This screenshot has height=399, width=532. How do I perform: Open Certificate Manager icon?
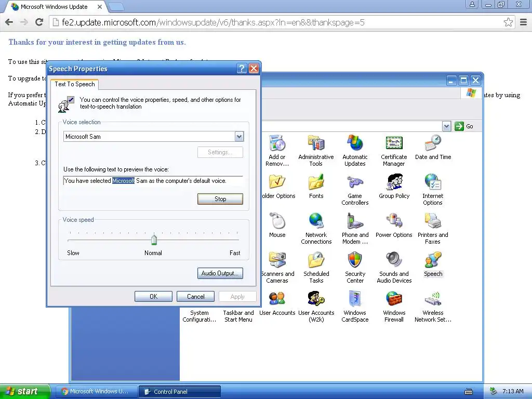(394, 151)
